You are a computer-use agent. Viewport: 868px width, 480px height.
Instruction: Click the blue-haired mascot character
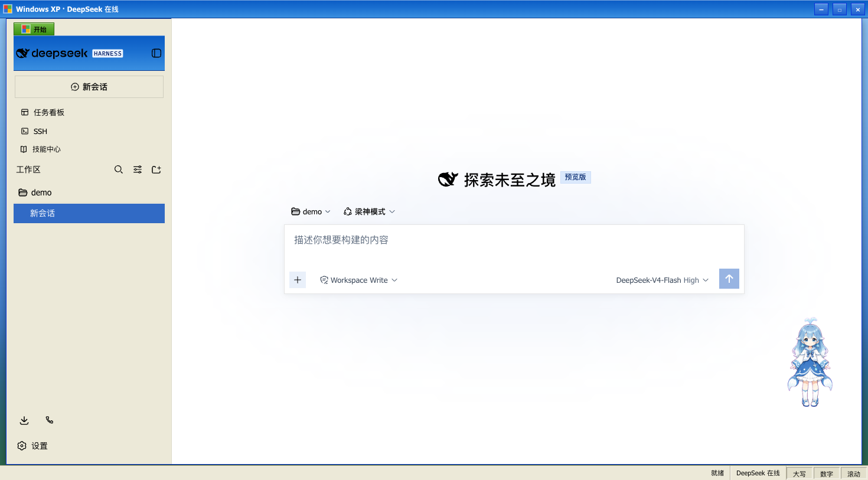point(810,363)
